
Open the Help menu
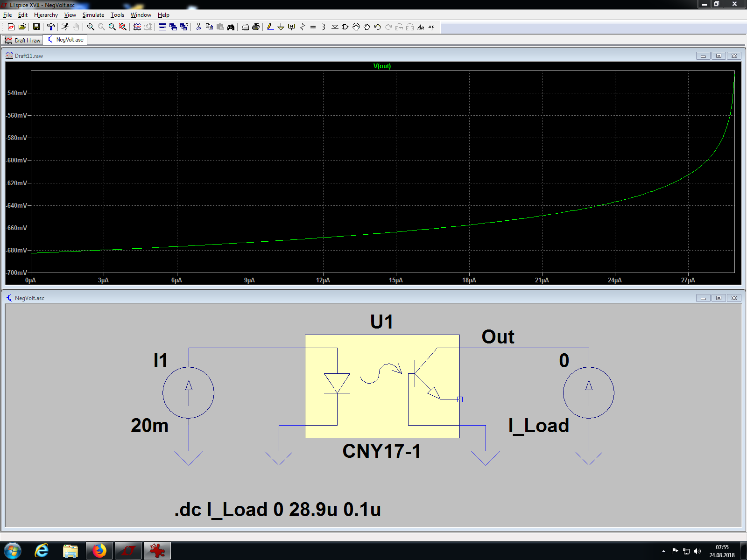(163, 15)
